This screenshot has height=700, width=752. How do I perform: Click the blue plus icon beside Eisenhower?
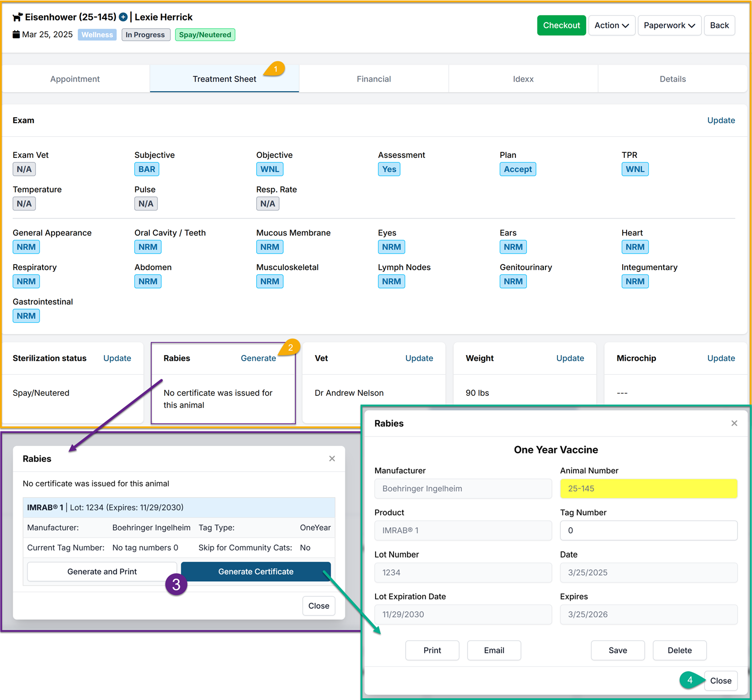point(123,17)
